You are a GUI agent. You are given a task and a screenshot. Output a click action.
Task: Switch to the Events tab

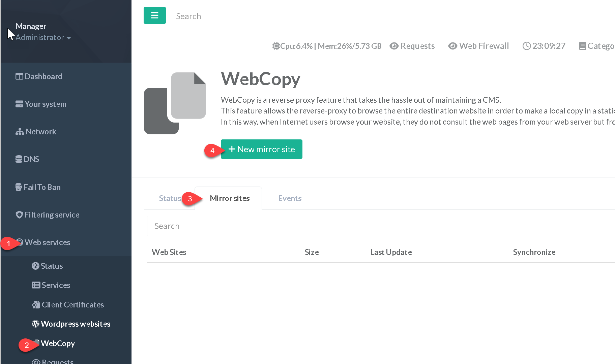(290, 198)
